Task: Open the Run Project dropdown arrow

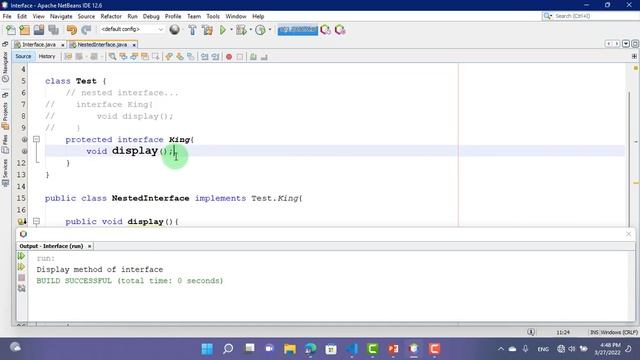Action: tap(231, 29)
